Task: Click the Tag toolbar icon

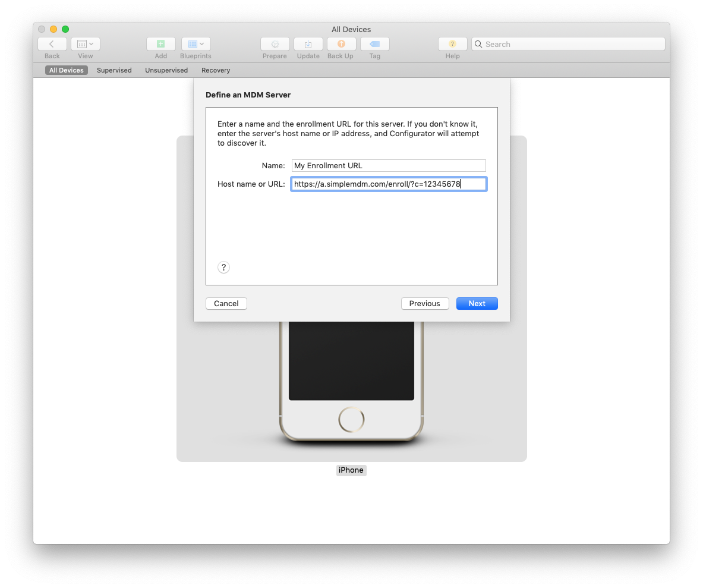Action: (x=374, y=44)
